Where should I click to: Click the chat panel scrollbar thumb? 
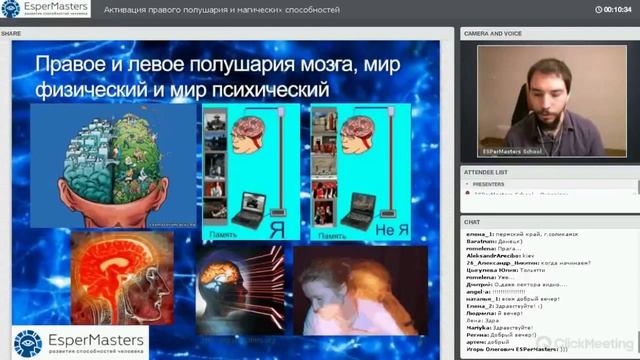click(x=638, y=342)
